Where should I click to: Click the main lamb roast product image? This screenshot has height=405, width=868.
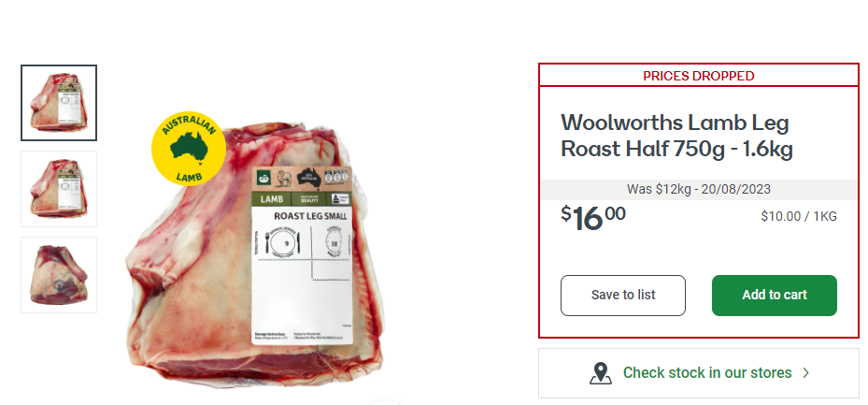point(255,254)
